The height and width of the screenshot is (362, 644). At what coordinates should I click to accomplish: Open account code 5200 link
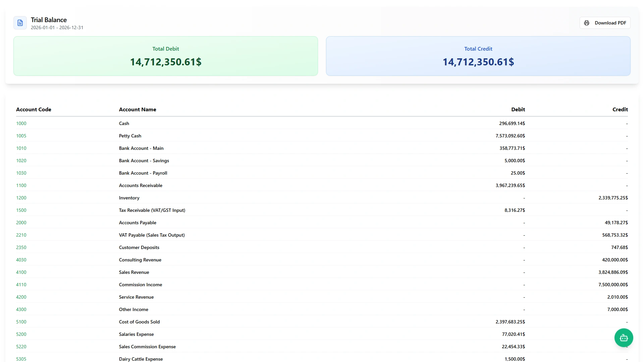tap(21, 334)
